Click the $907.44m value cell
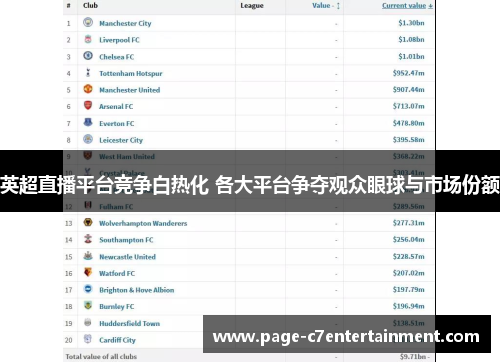 click(x=409, y=90)
